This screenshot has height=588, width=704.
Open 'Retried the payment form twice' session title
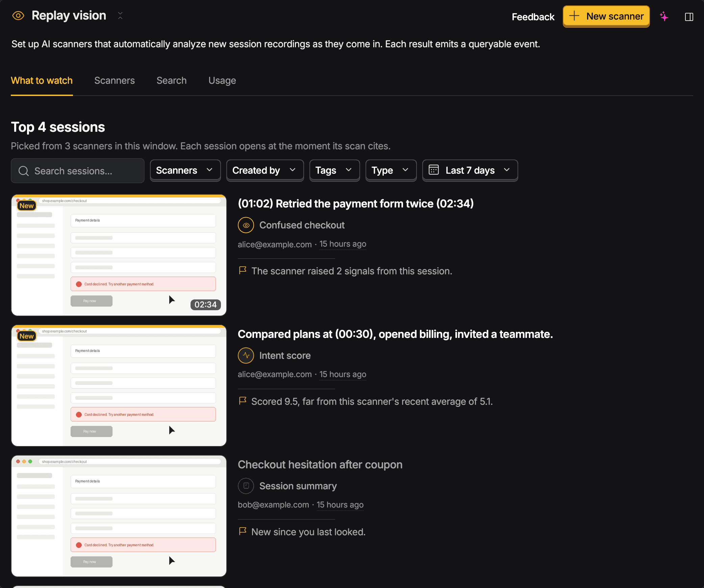tap(356, 203)
